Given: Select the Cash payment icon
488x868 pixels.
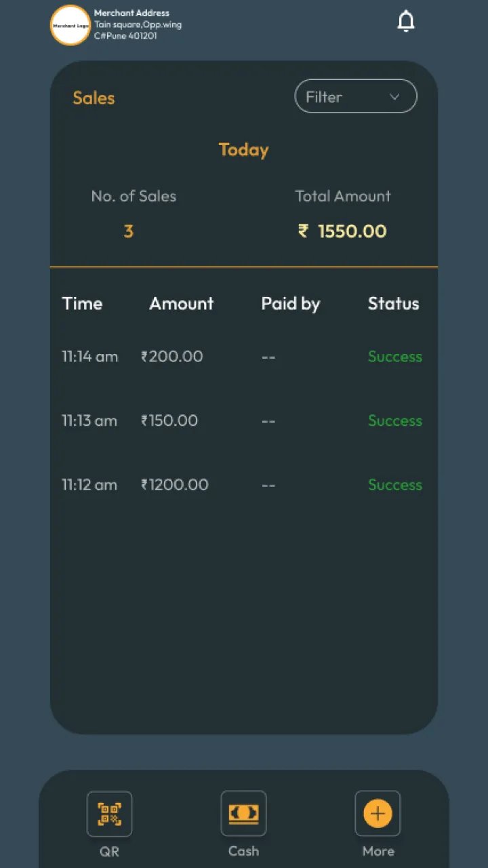Looking at the screenshot, I should (243, 814).
